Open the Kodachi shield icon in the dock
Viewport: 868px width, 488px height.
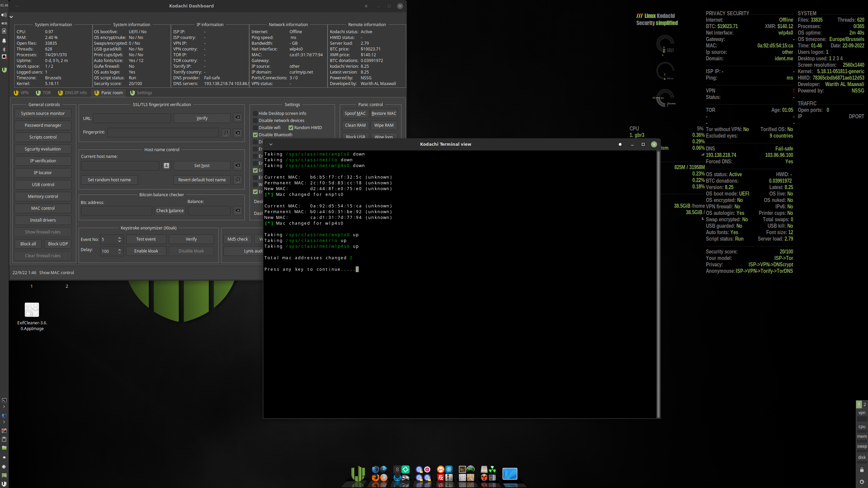tap(358, 474)
